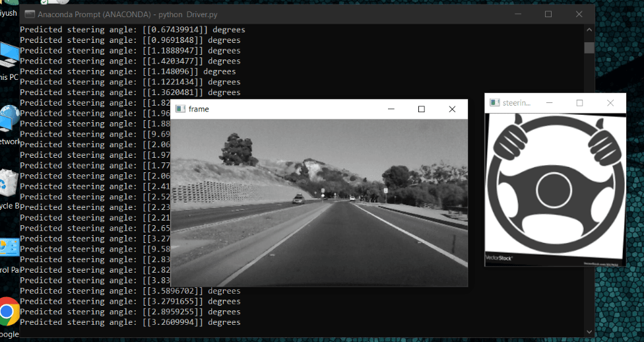The height and width of the screenshot is (342, 644).
Task: Maximize the Anaconda Prompt window
Action: pos(548,14)
